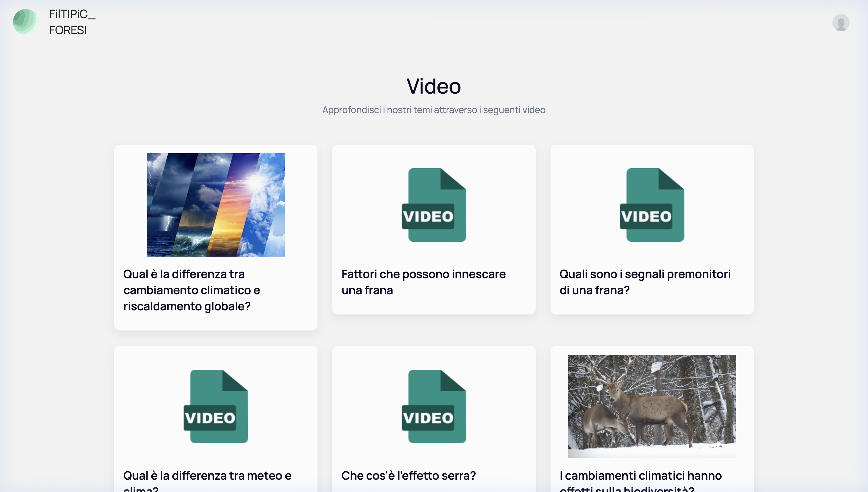The width and height of the screenshot is (868, 492).
Task: Click video icon for 'Fattori che possono innescare una frana'
Action: pos(434,205)
